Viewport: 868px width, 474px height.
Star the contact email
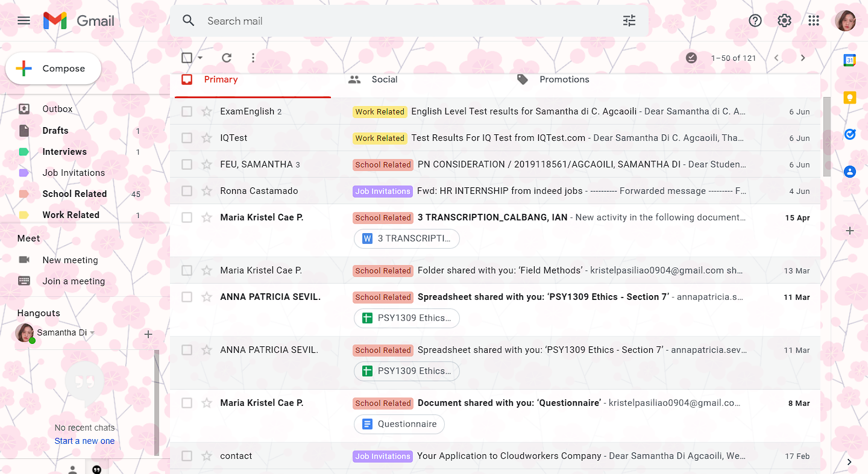207,456
